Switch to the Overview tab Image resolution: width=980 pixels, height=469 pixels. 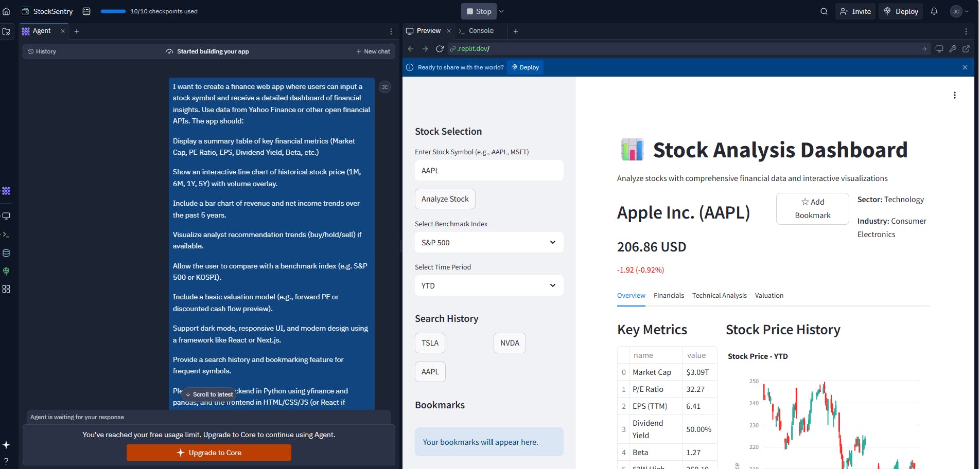click(631, 296)
